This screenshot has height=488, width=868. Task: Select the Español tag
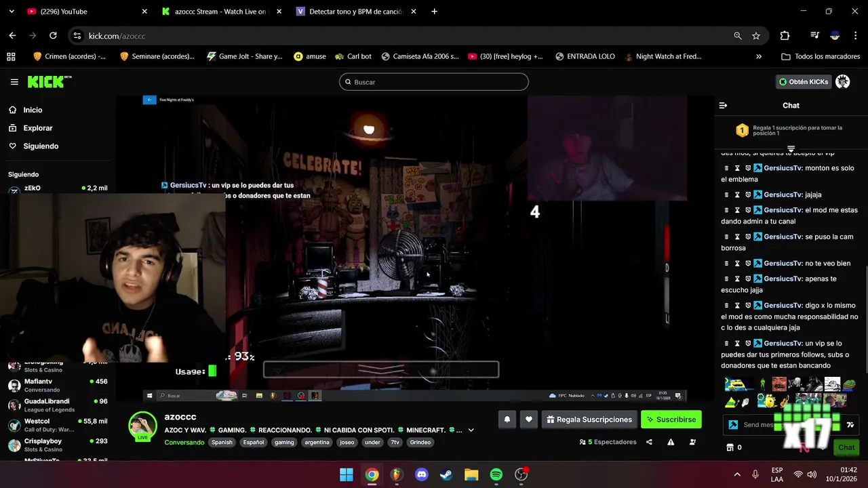254,442
